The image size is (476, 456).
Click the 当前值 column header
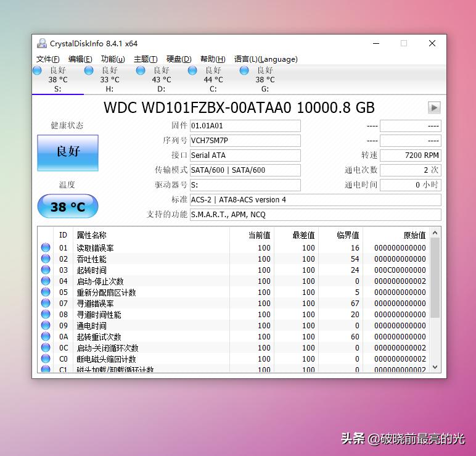252,235
